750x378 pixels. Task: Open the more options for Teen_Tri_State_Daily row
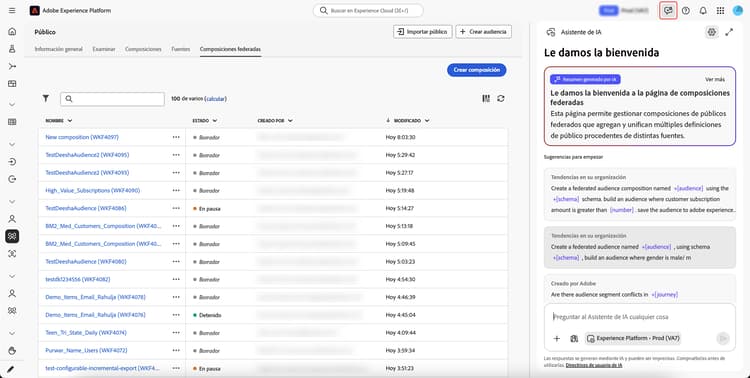(176, 333)
